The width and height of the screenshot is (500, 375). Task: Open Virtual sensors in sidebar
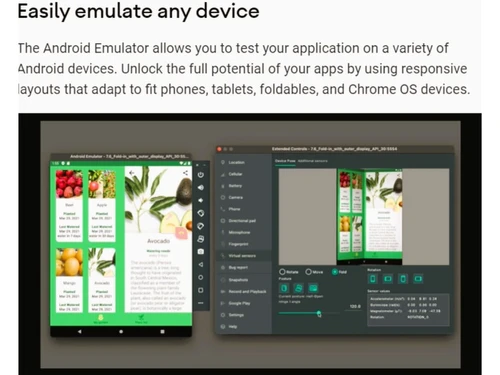click(x=244, y=256)
